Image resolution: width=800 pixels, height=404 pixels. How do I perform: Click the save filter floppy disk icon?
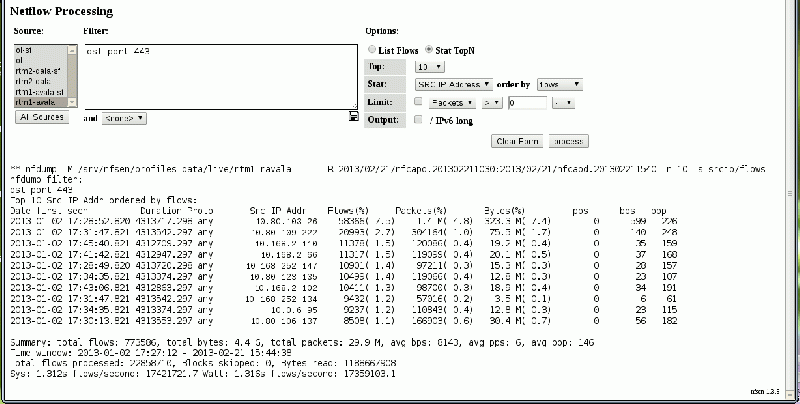(x=354, y=117)
